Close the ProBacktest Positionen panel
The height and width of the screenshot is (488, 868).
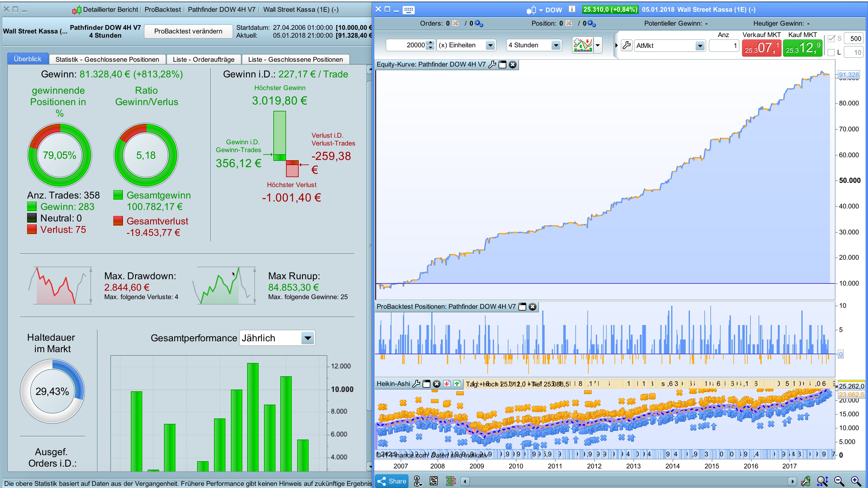click(x=532, y=306)
